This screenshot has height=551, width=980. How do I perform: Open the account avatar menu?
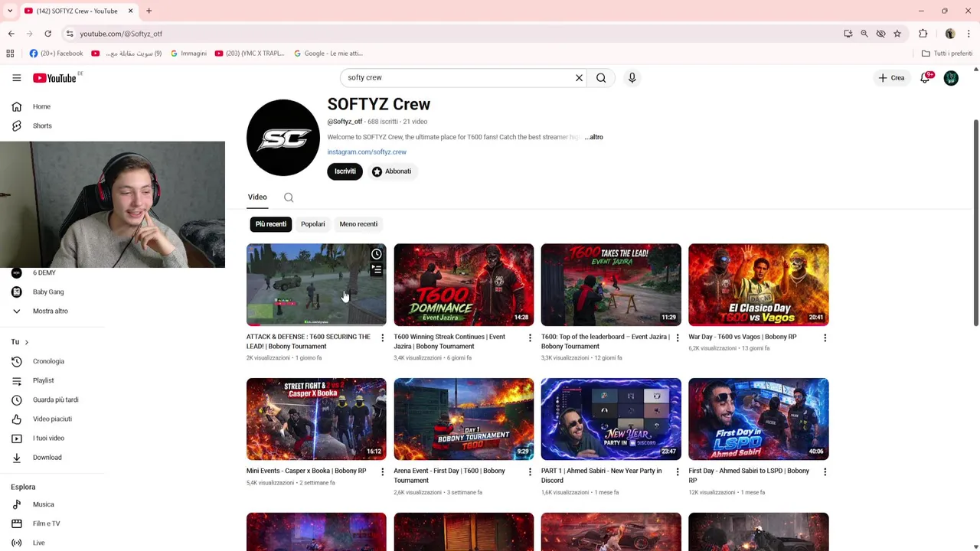pyautogui.click(x=951, y=77)
